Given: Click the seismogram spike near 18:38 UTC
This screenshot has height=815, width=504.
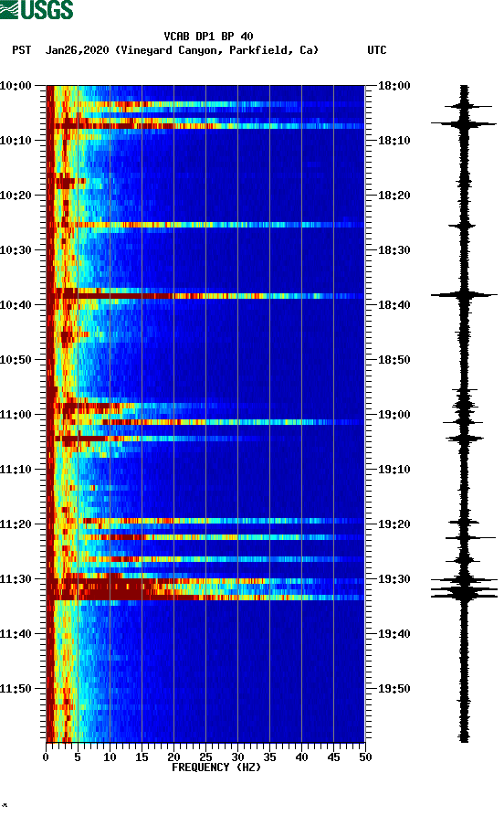Looking at the screenshot, I should click(464, 295).
